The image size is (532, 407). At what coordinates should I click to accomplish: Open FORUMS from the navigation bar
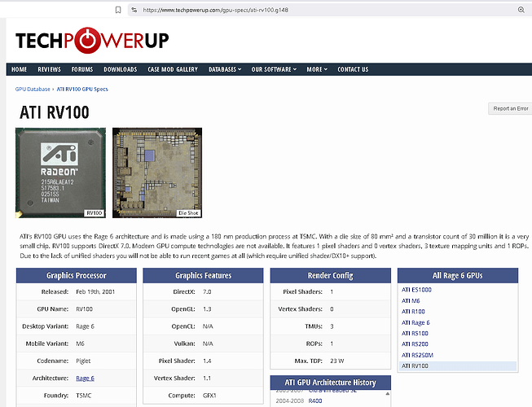82,69
